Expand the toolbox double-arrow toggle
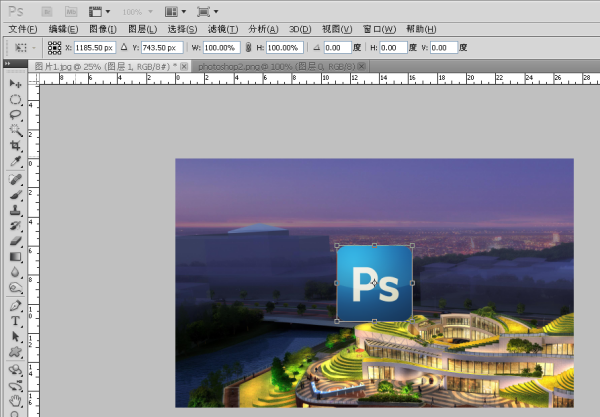600x417 pixels. click(8, 64)
